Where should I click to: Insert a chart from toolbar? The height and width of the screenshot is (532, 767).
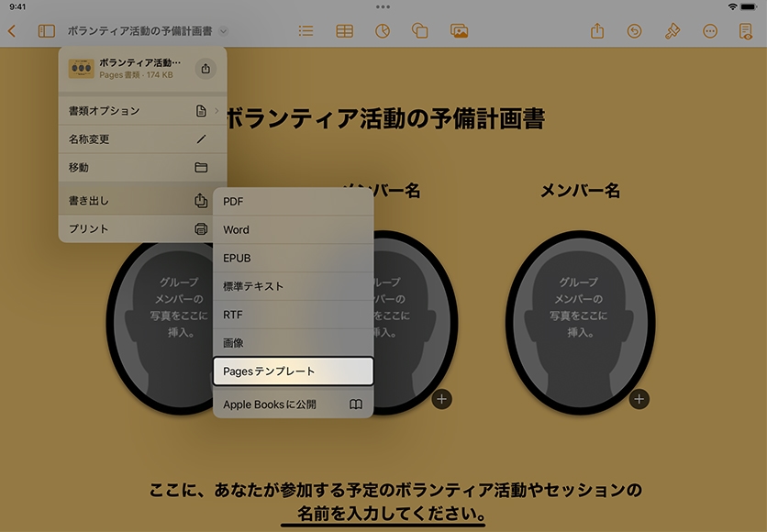383,31
